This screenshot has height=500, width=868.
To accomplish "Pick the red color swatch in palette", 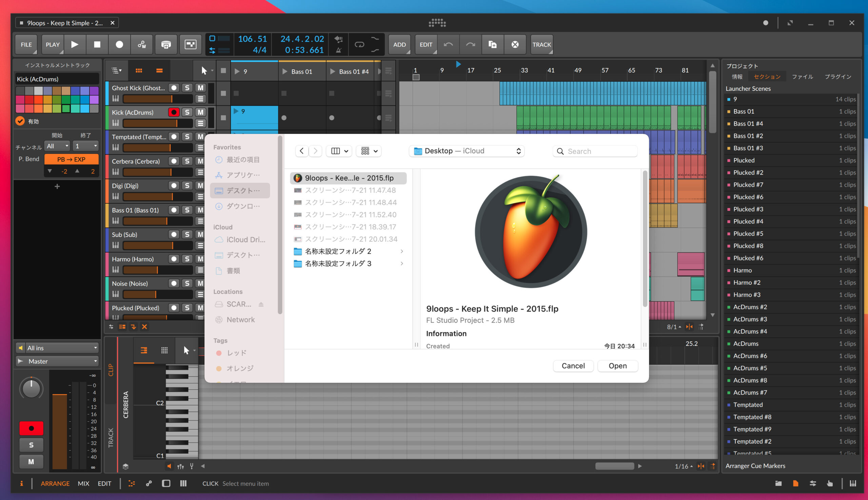I will pyautogui.click(x=29, y=100).
